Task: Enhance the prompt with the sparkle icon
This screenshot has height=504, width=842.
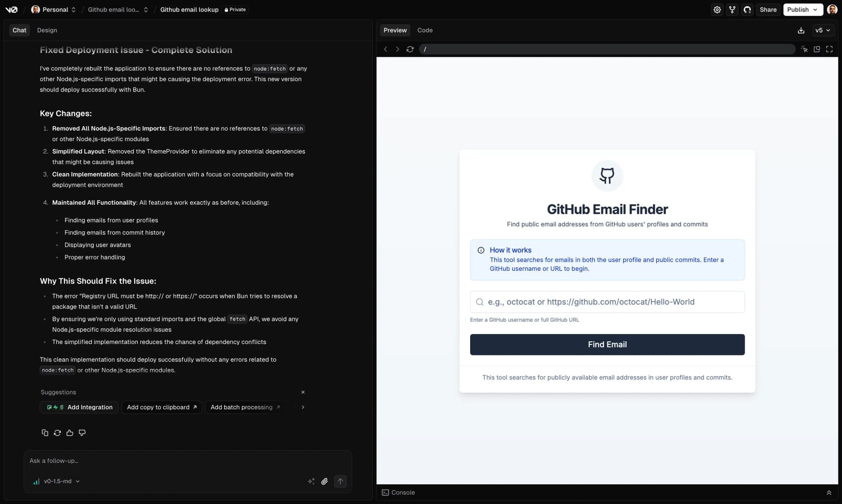Action: [x=311, y=482]
